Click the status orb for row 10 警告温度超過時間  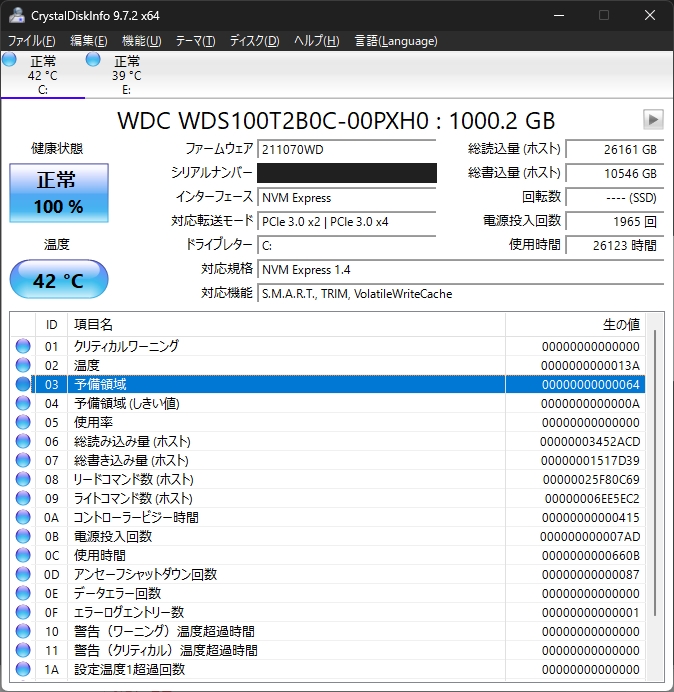pyautogui.click(x=23, y=631)
